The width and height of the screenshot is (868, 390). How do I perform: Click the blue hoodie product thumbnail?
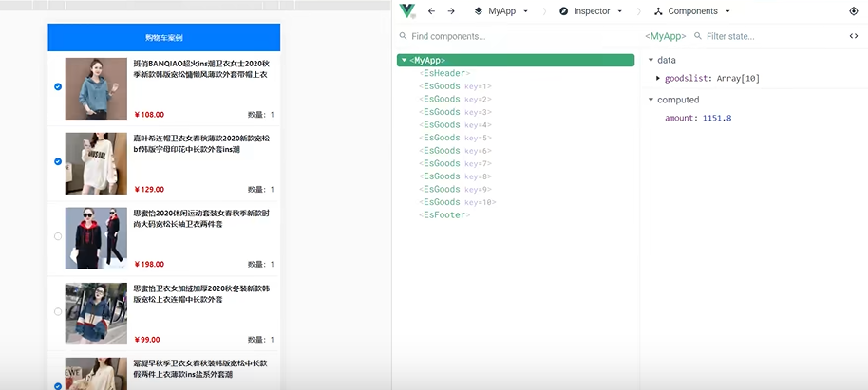click(96, 88)
